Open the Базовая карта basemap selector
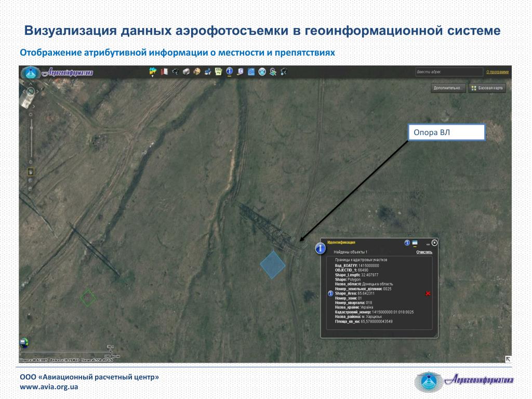 (x=487, y=88)
